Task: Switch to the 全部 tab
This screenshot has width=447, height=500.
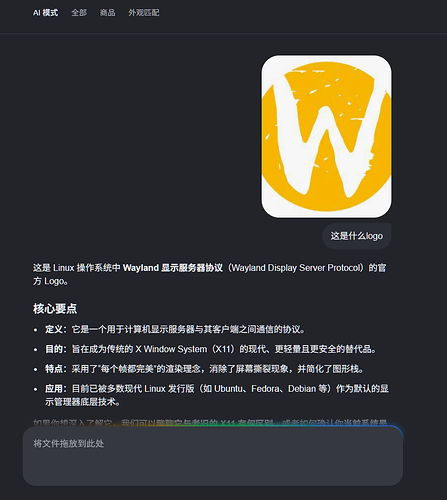Action: point(79,13)
